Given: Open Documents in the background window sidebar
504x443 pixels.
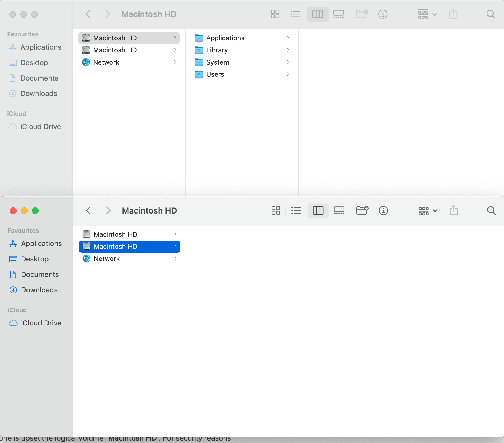Looking at the screenshot, I should (34, 78).
